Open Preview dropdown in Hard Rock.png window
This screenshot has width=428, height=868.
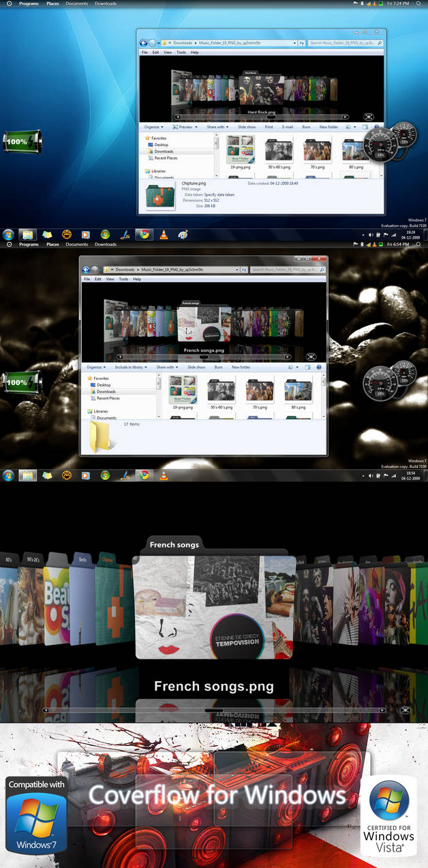pos(185,127)
